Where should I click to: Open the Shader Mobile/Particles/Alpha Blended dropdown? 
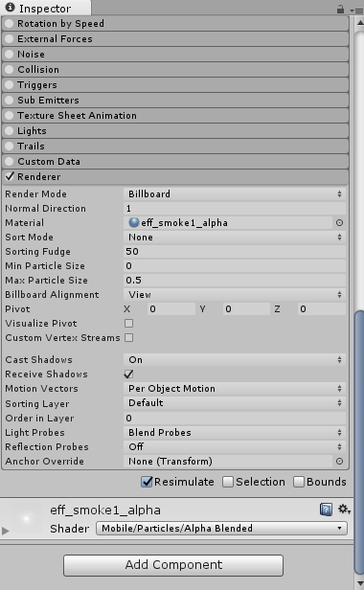[221, 529]
